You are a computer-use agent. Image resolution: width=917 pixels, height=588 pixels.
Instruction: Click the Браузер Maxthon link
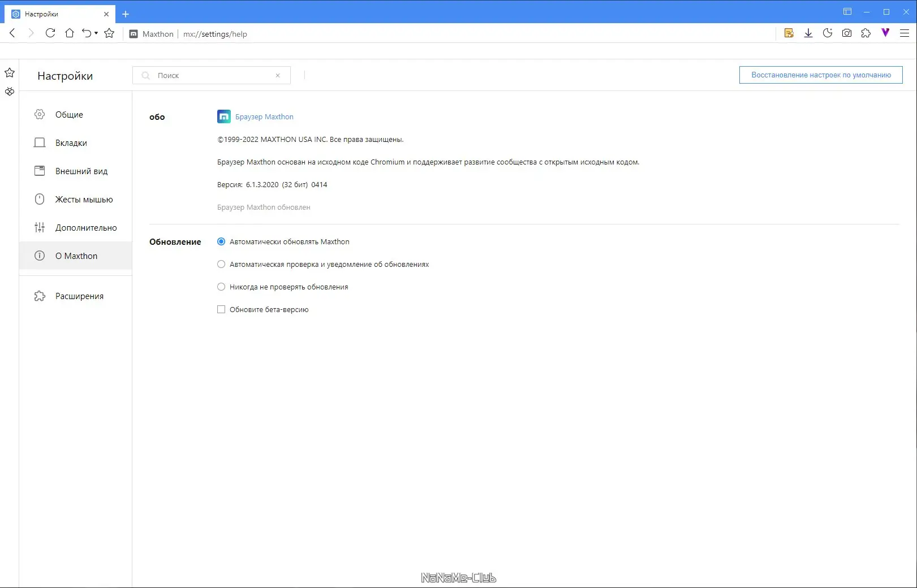[x=264, y=116]
